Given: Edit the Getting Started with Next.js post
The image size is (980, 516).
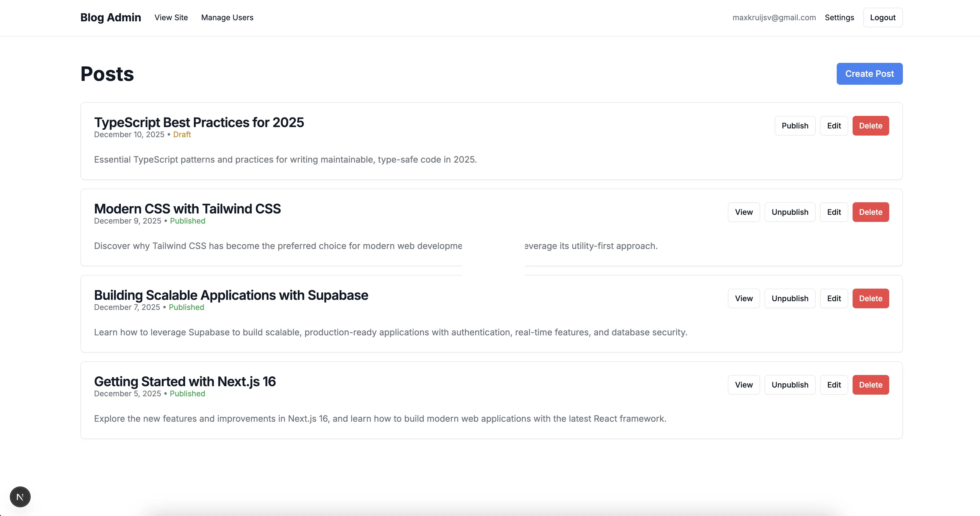Looking at the screenshot, I should [834, 385].
